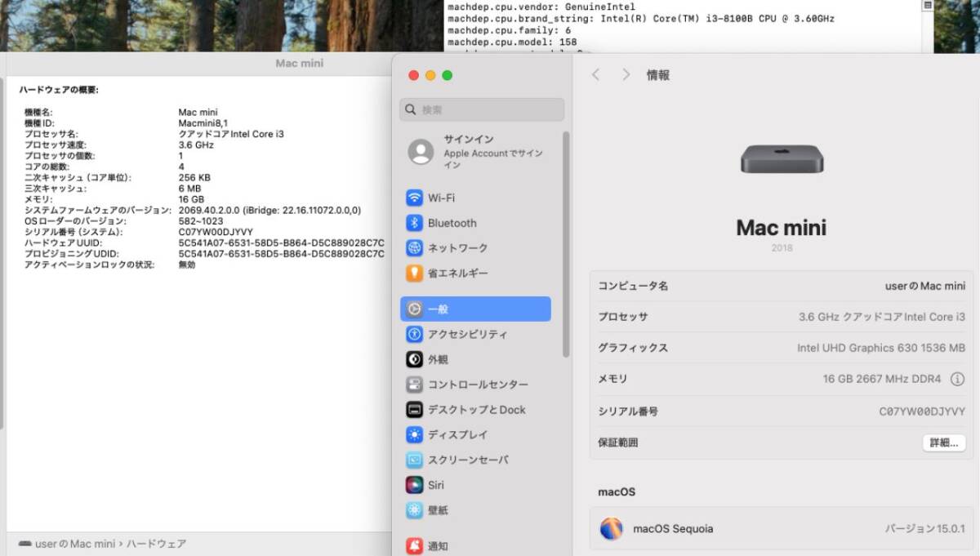Select ネットワーク label in the sidebar

pyautogui.click(x=458, y=248)
